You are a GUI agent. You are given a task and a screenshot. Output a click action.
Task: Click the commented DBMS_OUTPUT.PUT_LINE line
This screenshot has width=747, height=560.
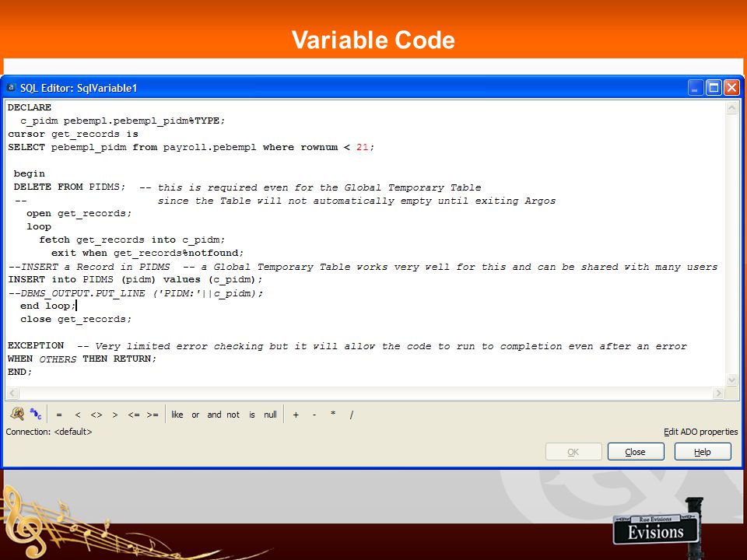coord(135,293)
